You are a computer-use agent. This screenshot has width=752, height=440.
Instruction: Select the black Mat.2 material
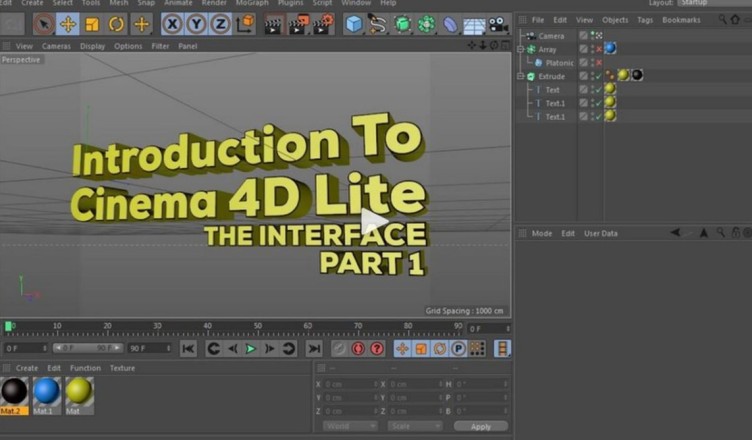[x=14, y=396]
